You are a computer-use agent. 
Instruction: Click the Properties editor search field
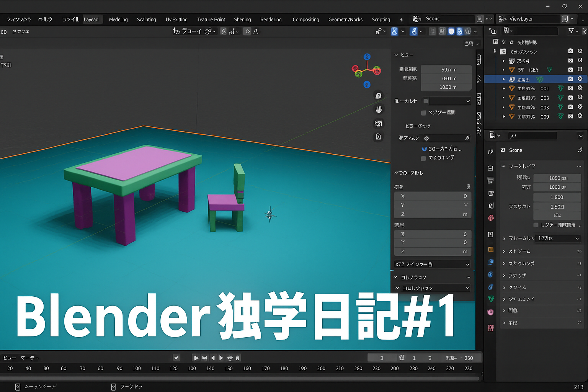point(532,136)
